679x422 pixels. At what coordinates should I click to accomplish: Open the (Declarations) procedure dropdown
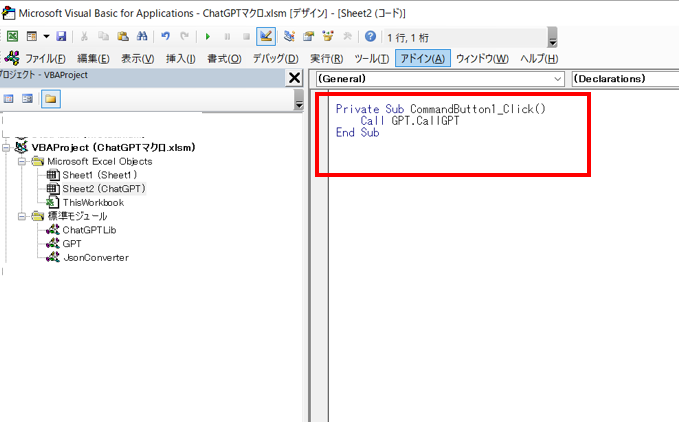coord(625,79)
